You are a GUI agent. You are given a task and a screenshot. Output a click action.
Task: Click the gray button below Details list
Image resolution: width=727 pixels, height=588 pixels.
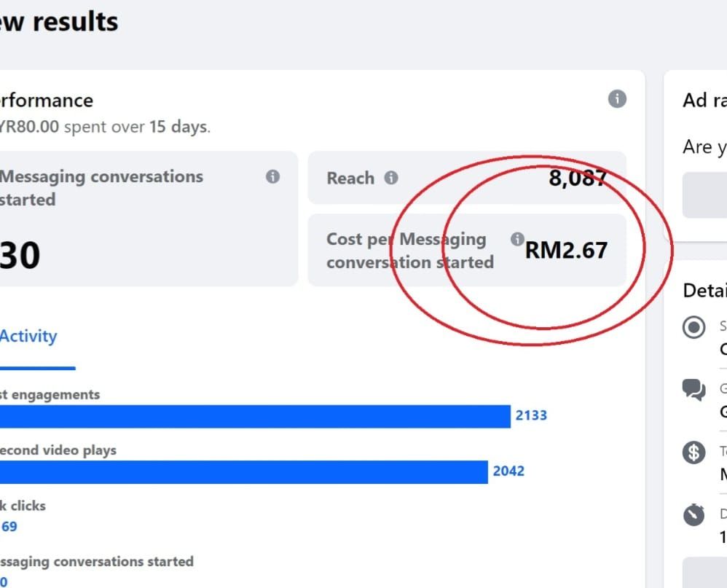tap(704, 573)
